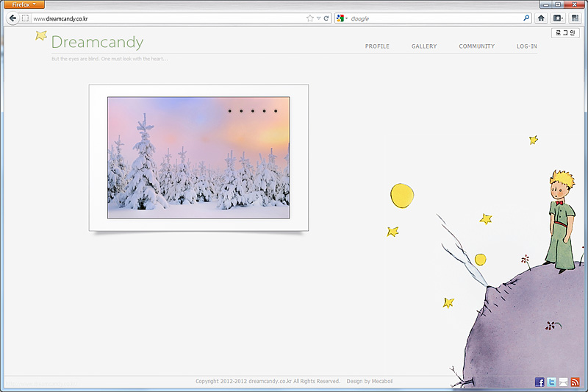Open the bookmarks menu icon
Image resolution: width=588 pixels, height=392 pixels.
559,18
